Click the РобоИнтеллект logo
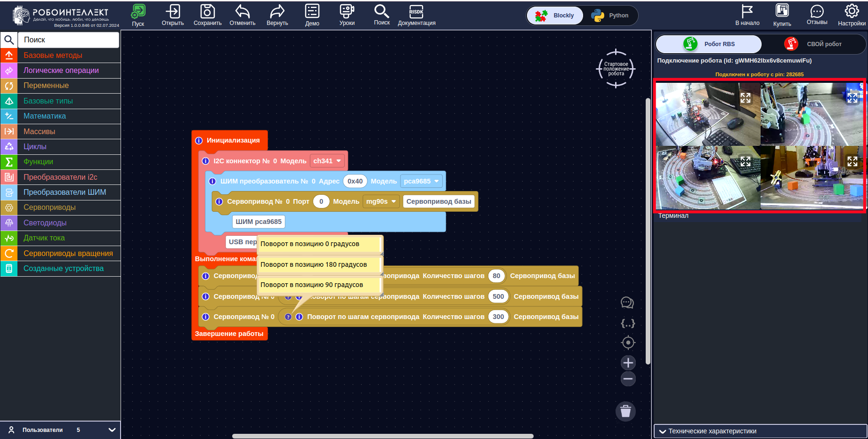Screen dimensions: 868x439 point(61,16)
